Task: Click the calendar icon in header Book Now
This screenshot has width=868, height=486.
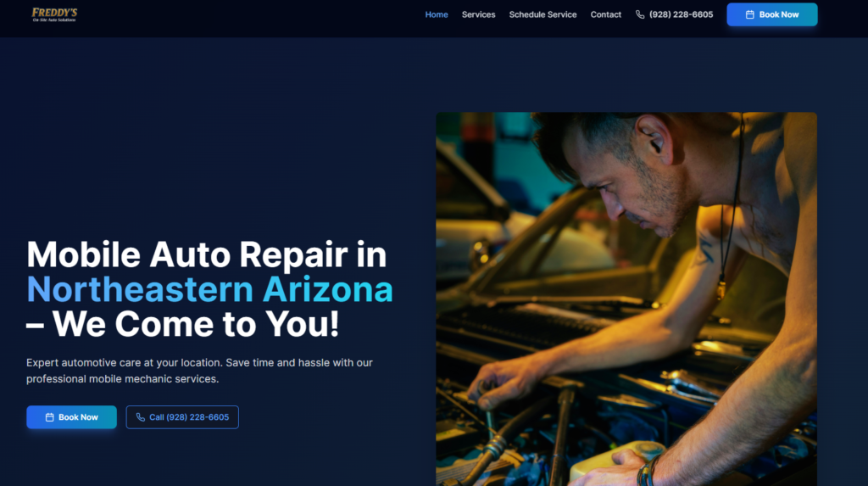Action: pos(749,14)
